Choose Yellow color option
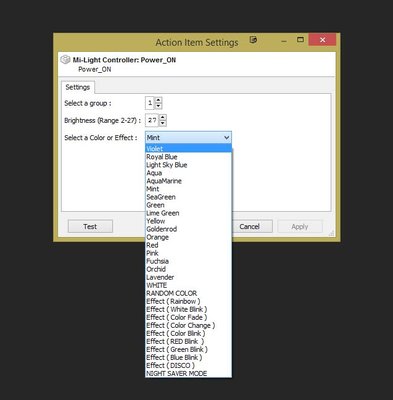393x400 pixels. [188, 221]
